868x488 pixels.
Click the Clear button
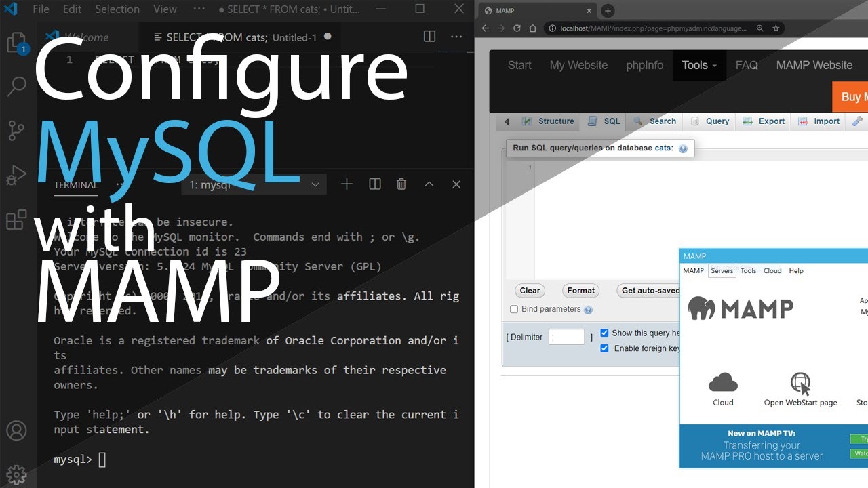530,290
